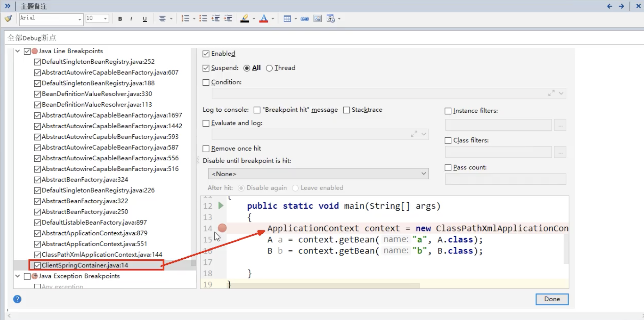Select the All suspend radio button
644x320 pixels.
point(247,68)
